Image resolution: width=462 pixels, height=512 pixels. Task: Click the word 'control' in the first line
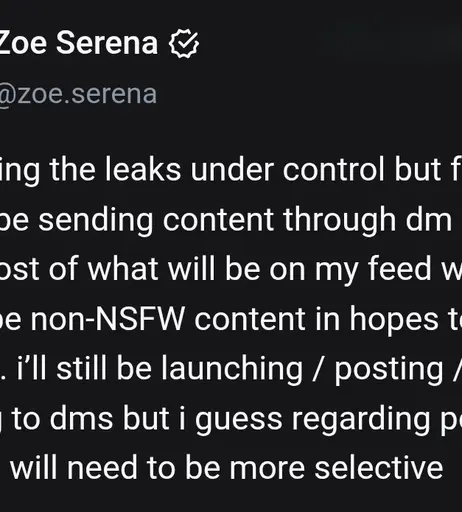[334, 169]
